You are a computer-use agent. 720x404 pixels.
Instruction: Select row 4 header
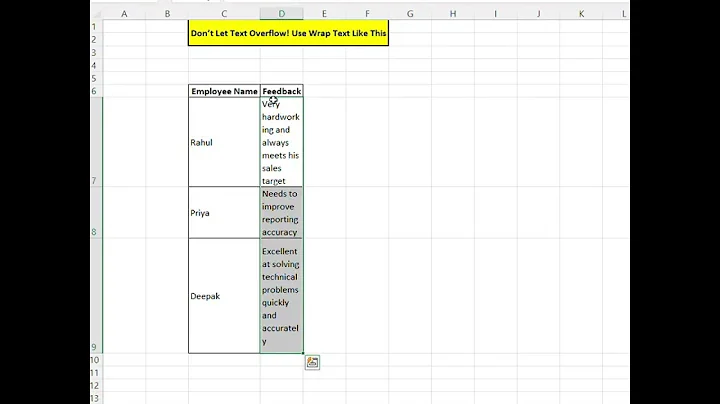coord(96,65)
